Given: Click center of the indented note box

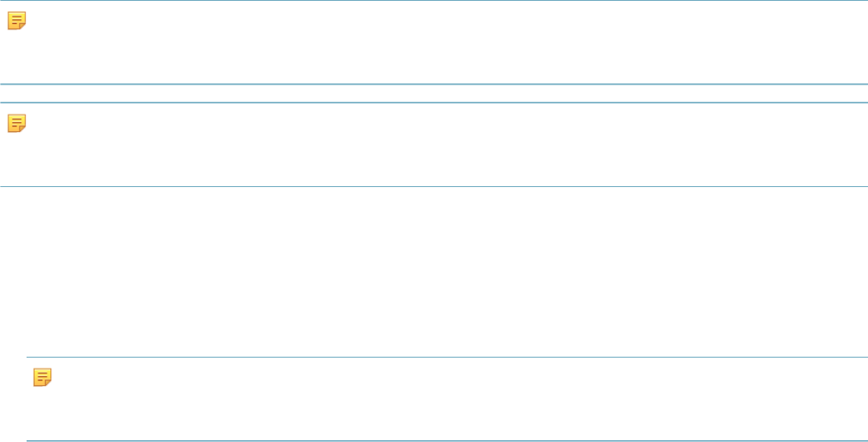Looking at the screenshot, I should 446,399.
